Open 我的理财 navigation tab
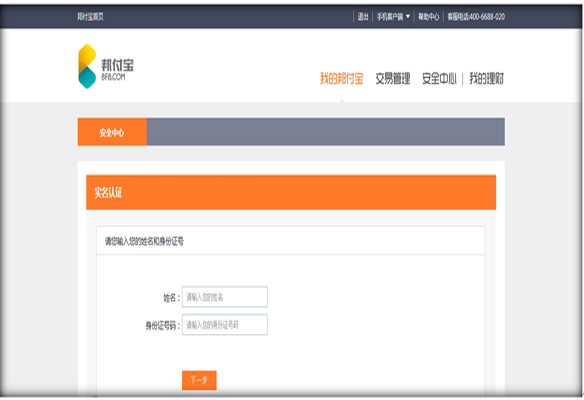The width and height of the screenshot is (584, 400). click(x=486, y=78)
